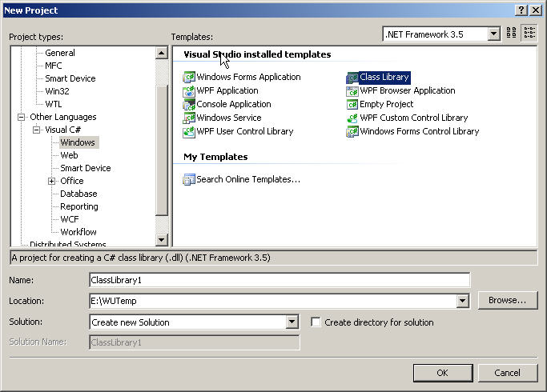
Task: Collapse the Visual C# tree node
Action: 36,130
